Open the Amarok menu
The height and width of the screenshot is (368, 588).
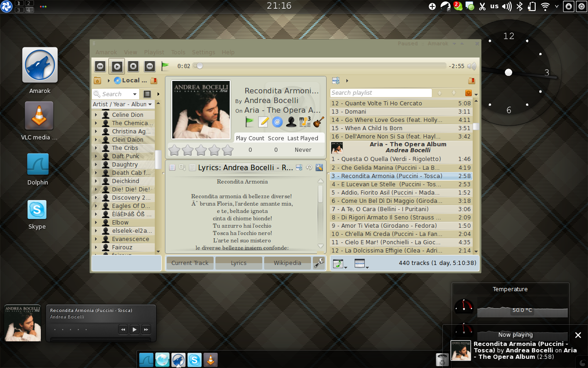pyautogui.click(x=106, y=52)
